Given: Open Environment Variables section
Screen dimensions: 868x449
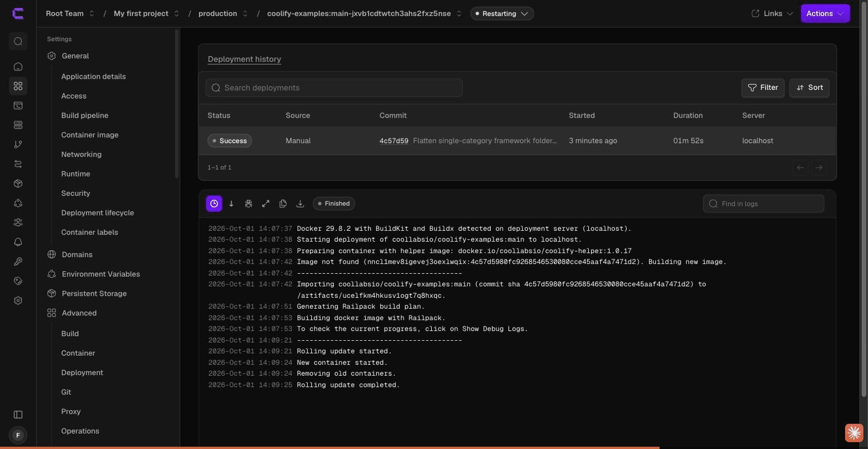Looking at the screenshot, I should [101, 274].
